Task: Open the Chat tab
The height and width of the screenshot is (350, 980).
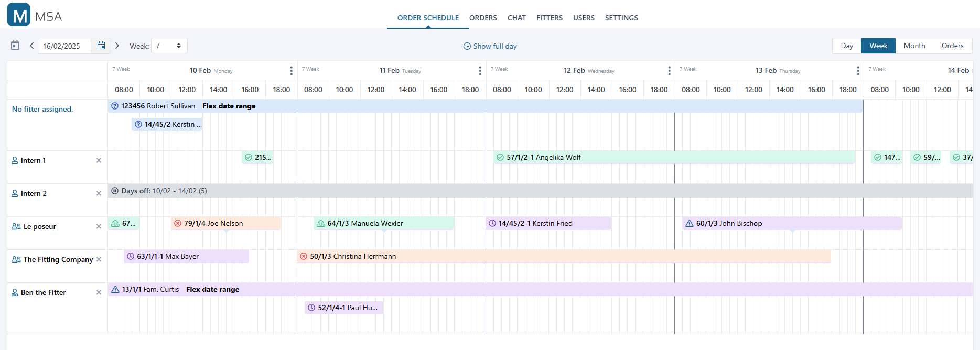Action: point(516,18)
